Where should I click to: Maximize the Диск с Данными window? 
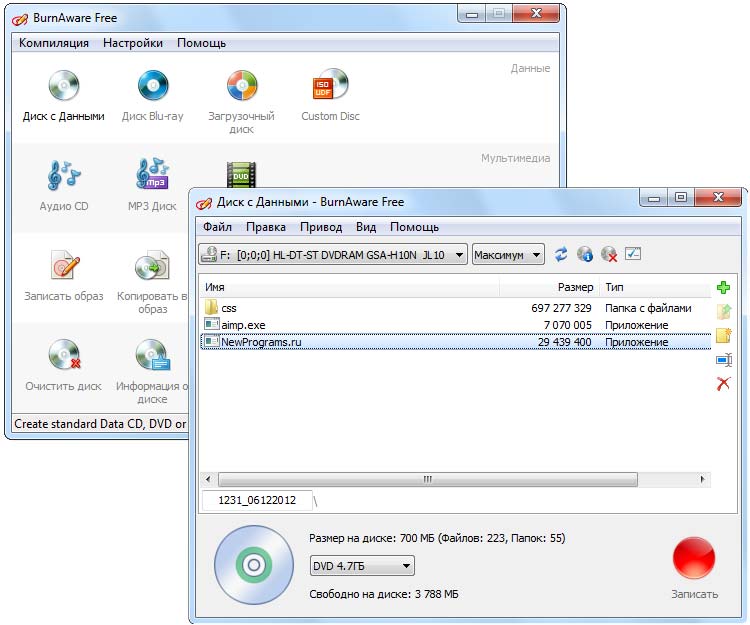point(681,197)
